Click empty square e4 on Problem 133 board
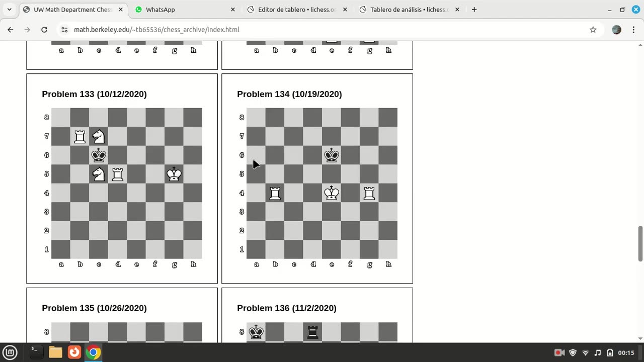 [136, 193]
